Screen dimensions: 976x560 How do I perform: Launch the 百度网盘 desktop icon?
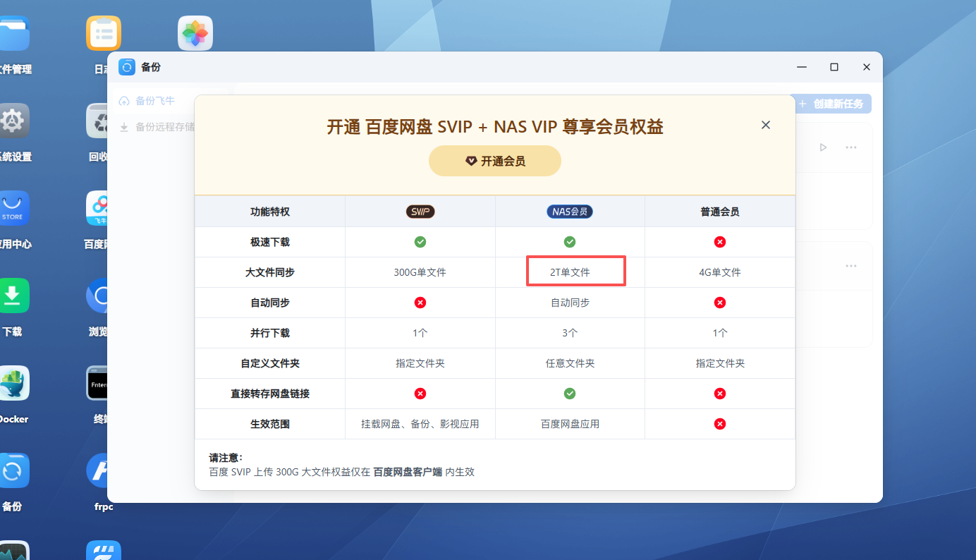(97, 208)
